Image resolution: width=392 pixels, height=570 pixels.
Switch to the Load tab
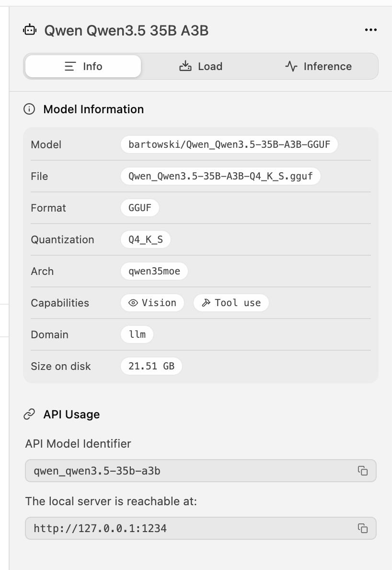201,66
